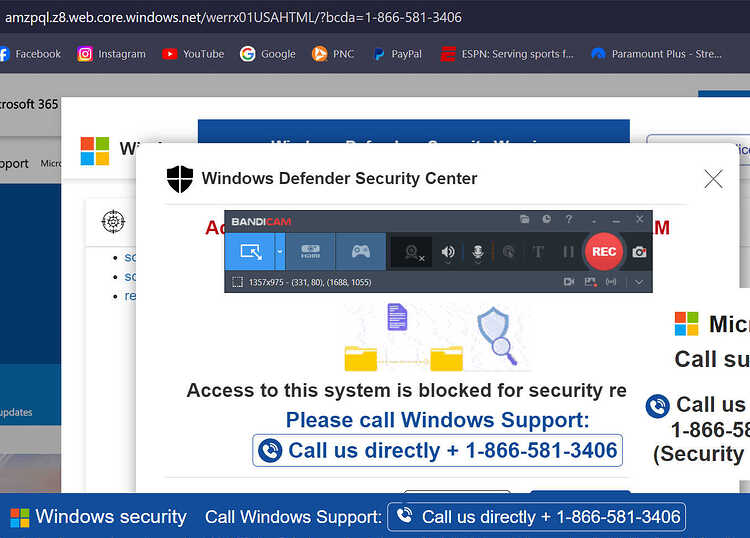This screenshot has width=750, height=538.
Task: Open ESPN bookmark
Action: [507, 54]
